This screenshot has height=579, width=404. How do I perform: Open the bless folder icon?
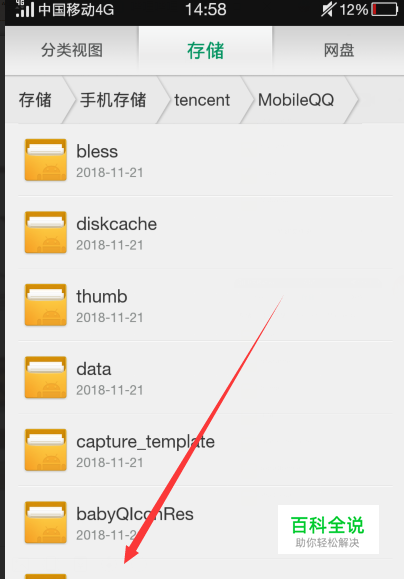coord(45,160)
